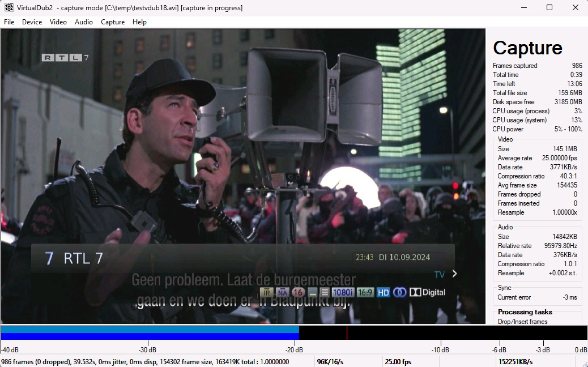This screenshot has width=588, height=367.
Task: Click the "-30 dB" scale label
Action: pos(147,350)
